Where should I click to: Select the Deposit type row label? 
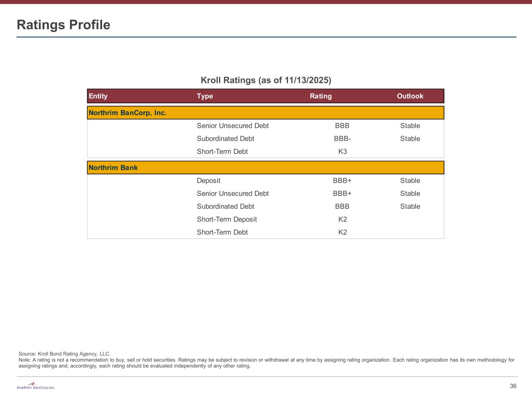click(x=209, y=181)
